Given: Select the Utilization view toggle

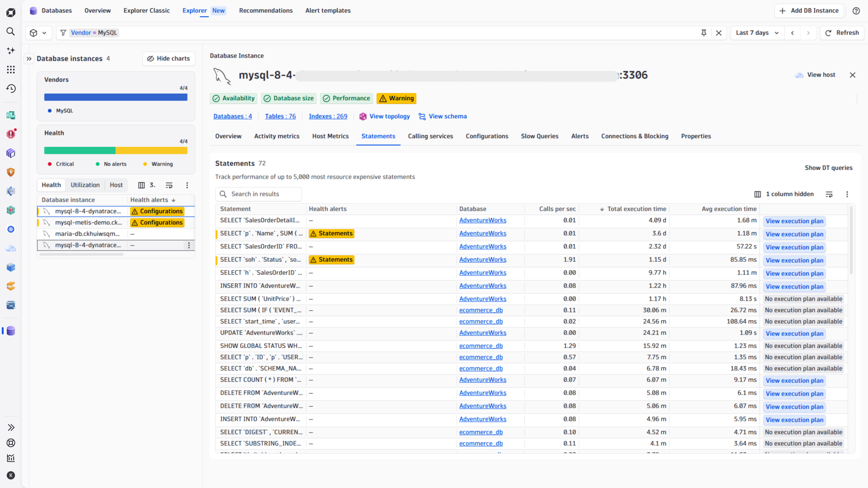Looking at the screenshot, I should [85, 185].
